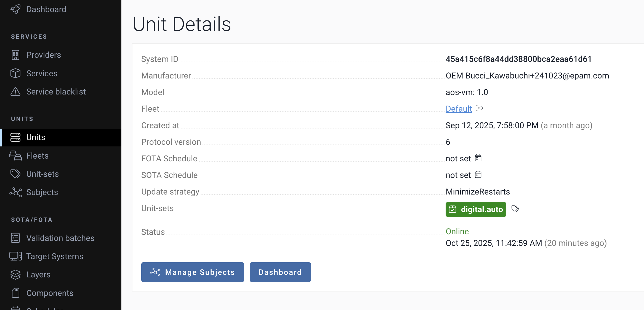This screenshot has height=310, width=644.
Task: Select the digital.auto unit-set badge
Action: point(476,209)
